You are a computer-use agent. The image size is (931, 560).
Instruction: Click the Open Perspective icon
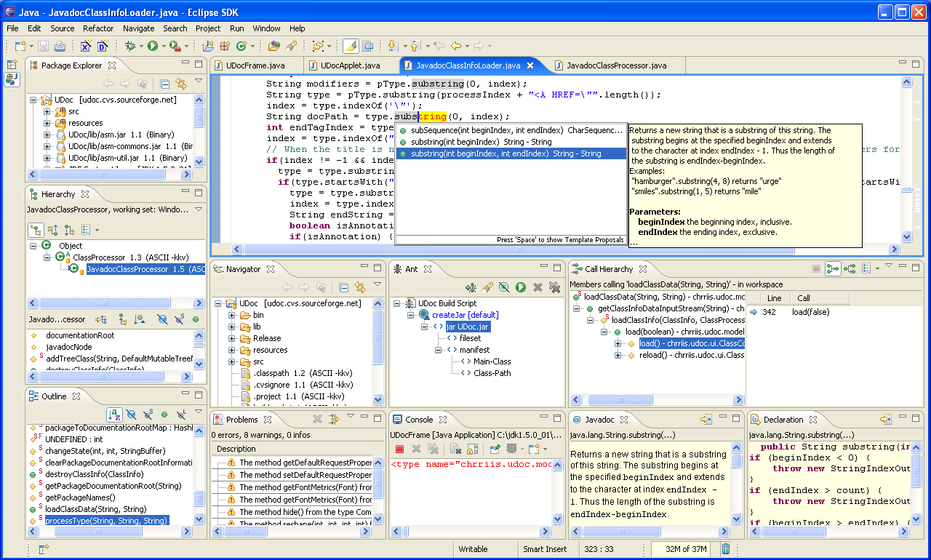click(12, 65)
